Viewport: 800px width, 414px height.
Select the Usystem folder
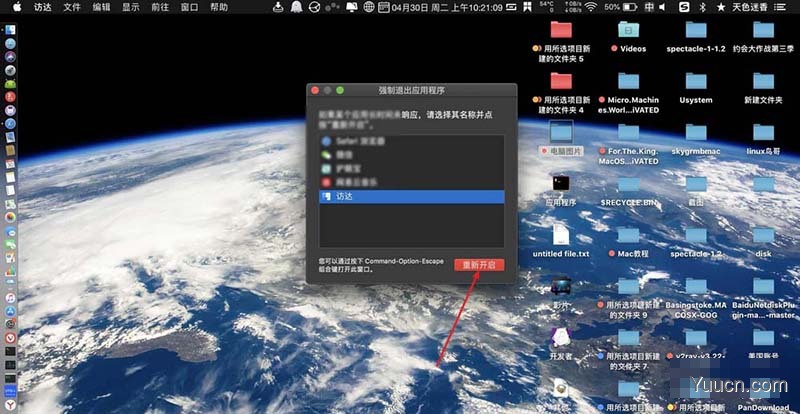pos(696,88)
